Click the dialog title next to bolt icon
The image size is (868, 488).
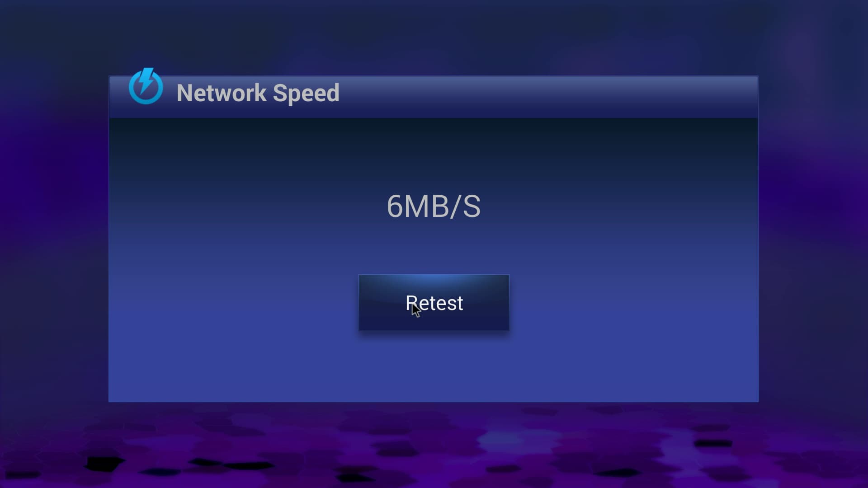pyautogui.click(x=258, y=93)
